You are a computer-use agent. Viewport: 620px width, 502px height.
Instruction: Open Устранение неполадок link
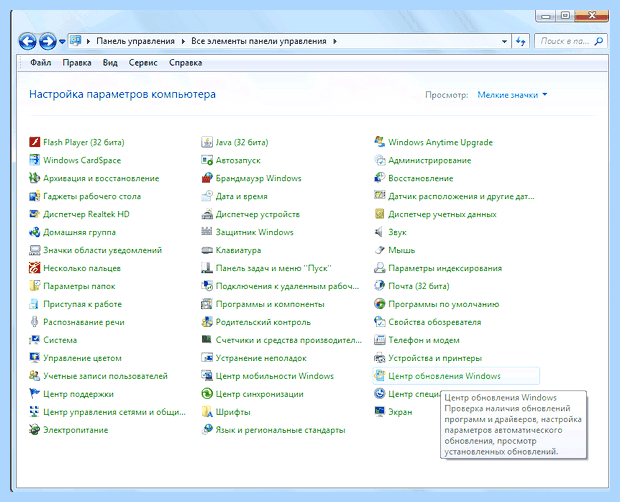coord(261,358)
